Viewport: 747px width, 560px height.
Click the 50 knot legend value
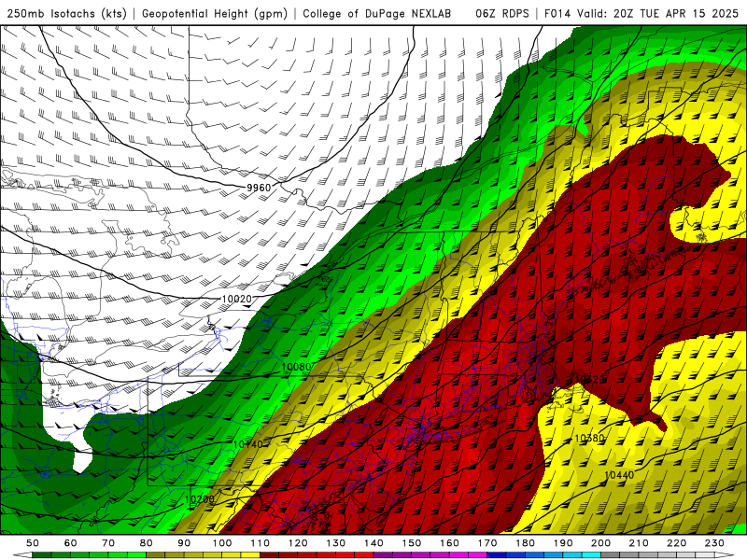pos(33,543)
